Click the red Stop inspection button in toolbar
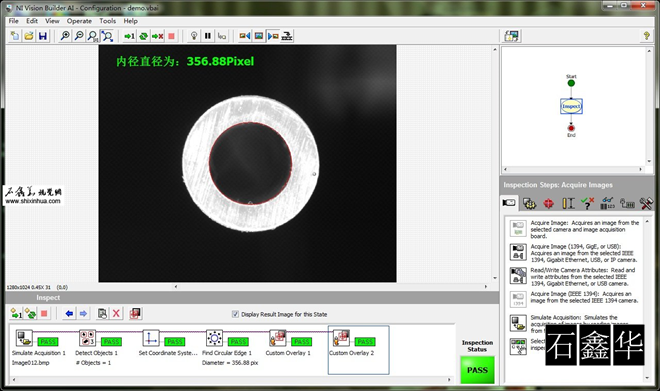Viewport: 660px width, 391px height. click(x=171, y=36)
